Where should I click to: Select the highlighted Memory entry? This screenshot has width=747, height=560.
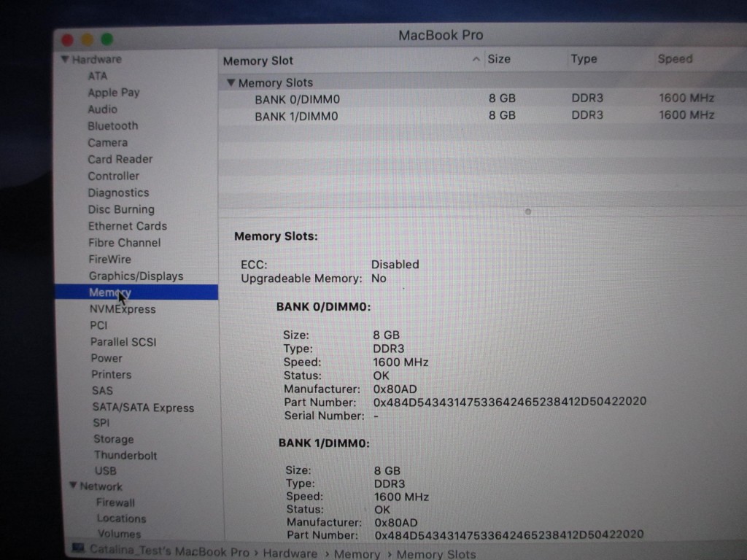(136, 292)
